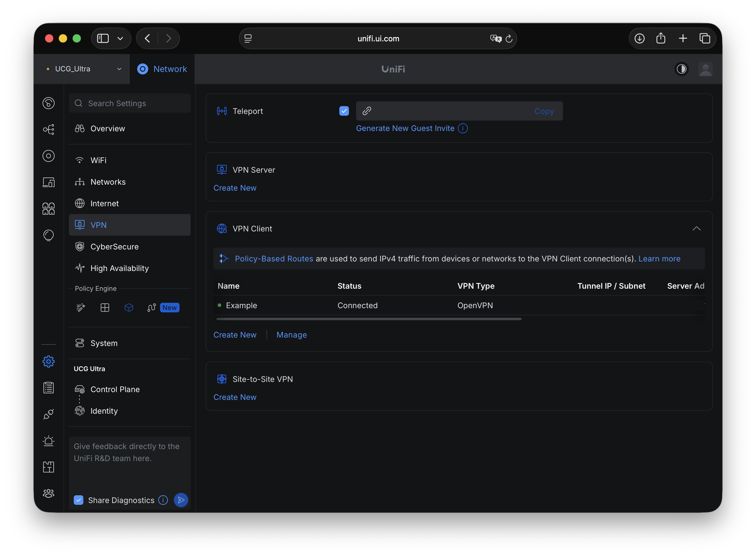The height and width of the screenshot is (557, 756).
Task: Open the Client Devices icon in left rail
Action: pos(49,182)
